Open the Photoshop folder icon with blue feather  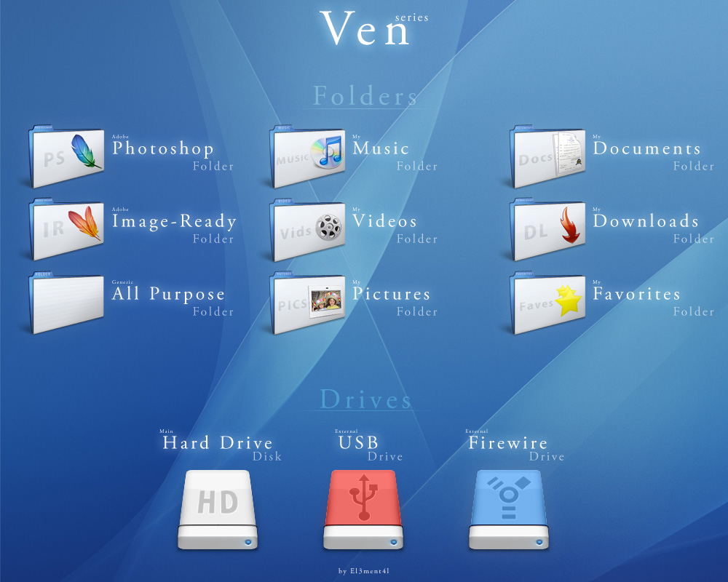66,156
